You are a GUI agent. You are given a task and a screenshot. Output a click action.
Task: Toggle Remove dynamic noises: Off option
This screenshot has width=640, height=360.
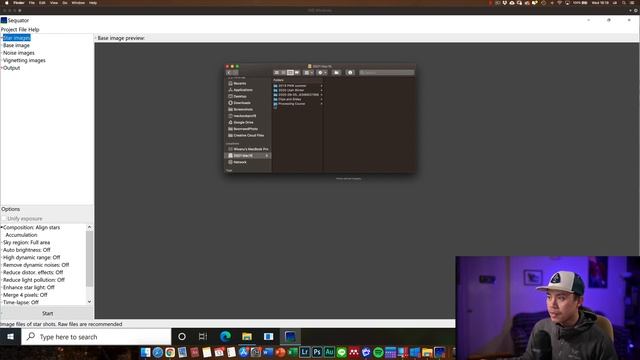click(x=36, y=265)
